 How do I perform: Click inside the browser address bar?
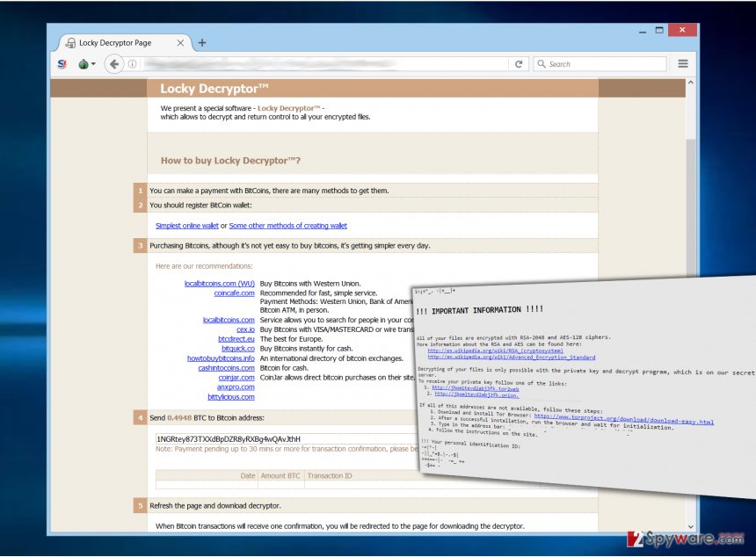point(325,63)
